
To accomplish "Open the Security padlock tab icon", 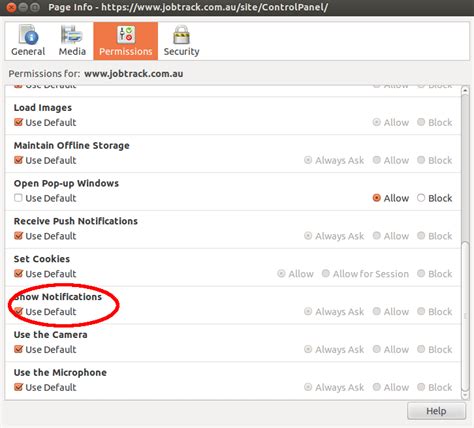I will [x=181, y=35].
